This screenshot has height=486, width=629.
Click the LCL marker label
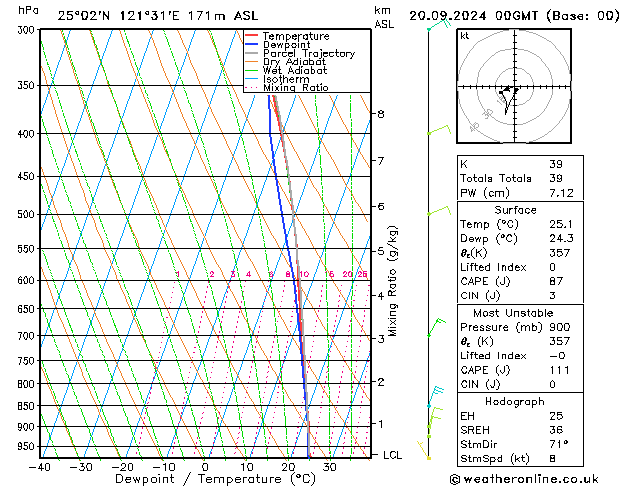point(394,455)
